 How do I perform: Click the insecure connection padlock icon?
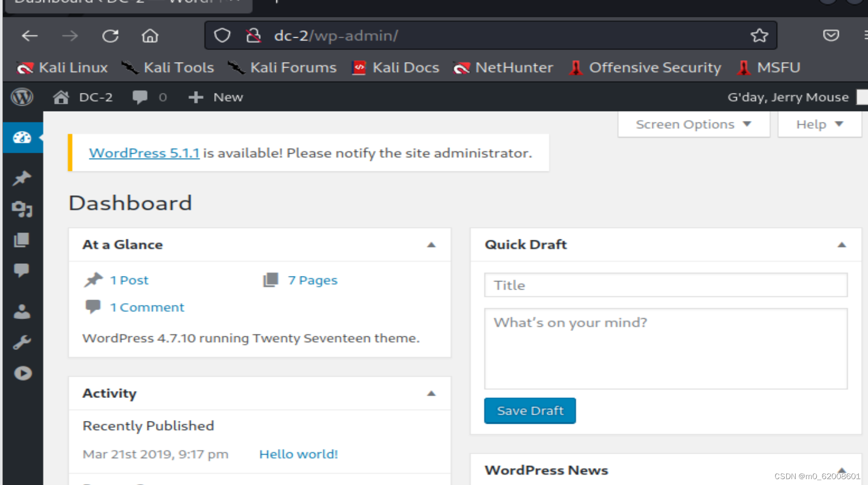pyautogui.click(x=253, y=35)
